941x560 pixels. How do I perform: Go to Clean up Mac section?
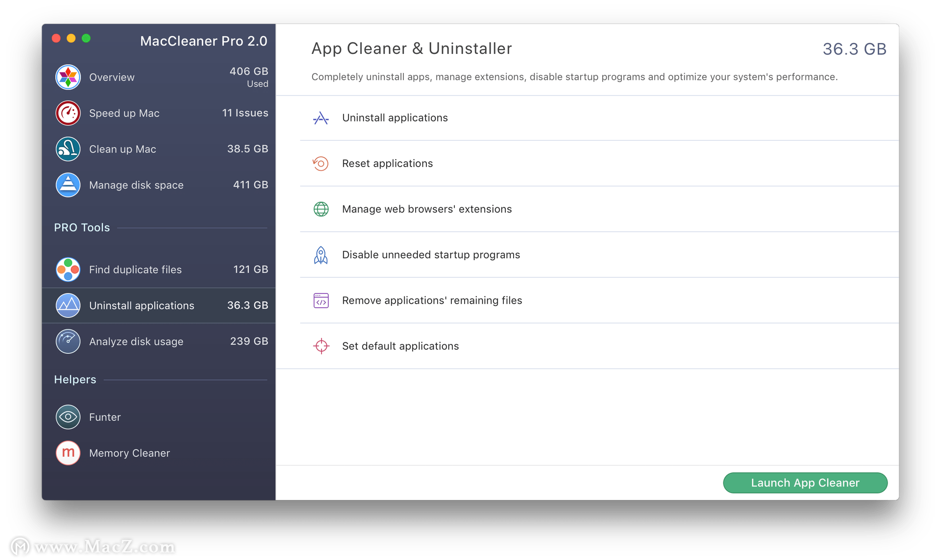click(123, 149)
